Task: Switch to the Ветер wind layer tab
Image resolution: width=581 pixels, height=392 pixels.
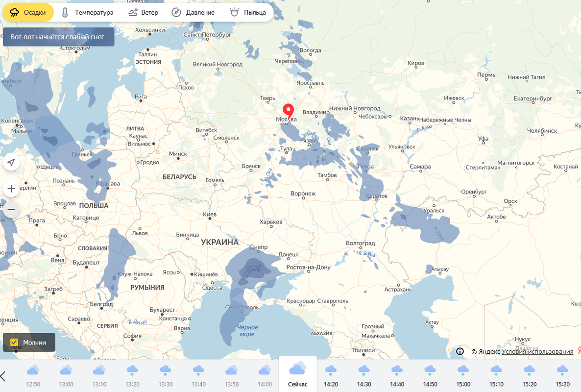Action: click(144, 12)
